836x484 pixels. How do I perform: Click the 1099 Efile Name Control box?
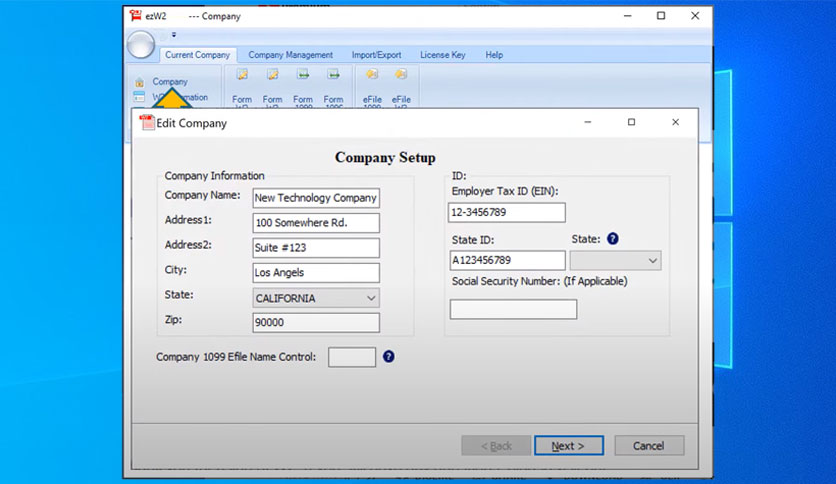tap(352, 357)
